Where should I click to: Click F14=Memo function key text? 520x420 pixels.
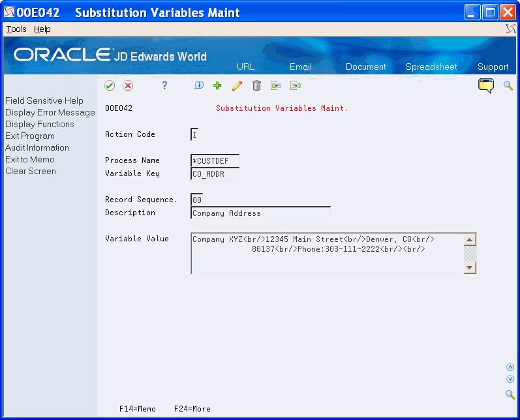click(x=137, y=409)
